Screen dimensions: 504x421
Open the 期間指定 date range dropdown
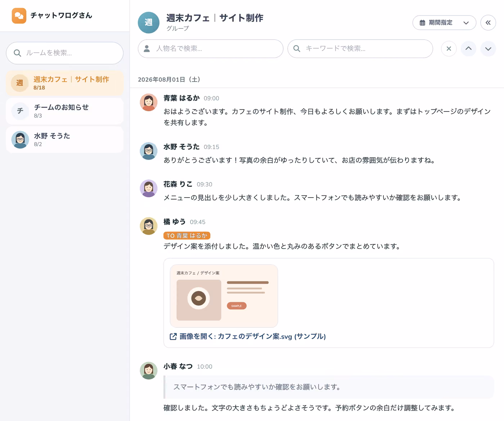(444, 23)
